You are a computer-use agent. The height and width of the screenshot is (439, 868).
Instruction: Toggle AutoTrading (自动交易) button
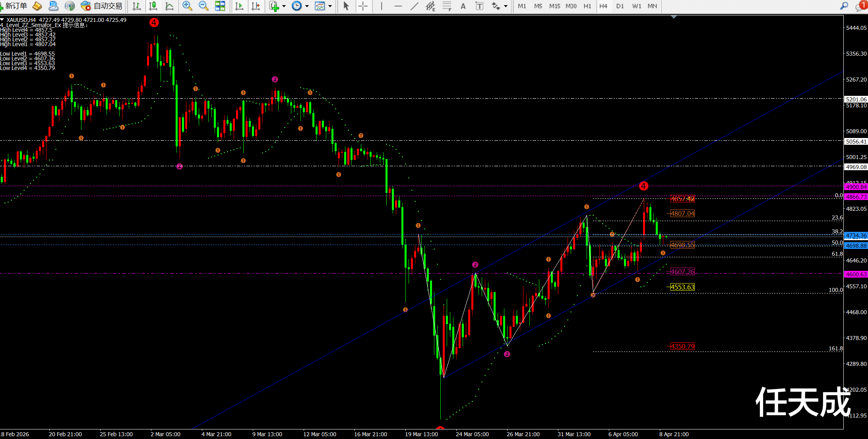click(x=102, y=6)
